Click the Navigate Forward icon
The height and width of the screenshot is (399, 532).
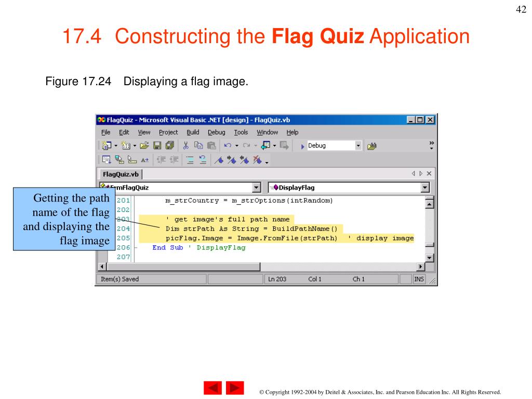[x=284, y=145]
